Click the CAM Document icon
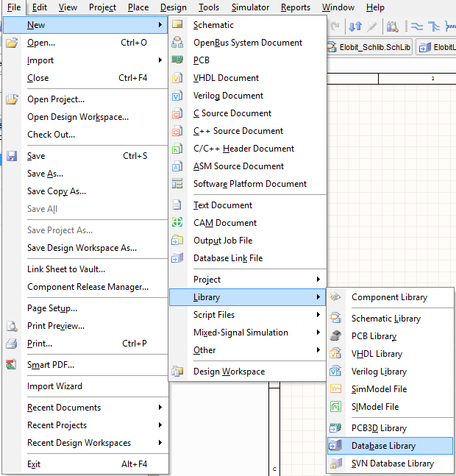The image size is (456, 476). pos(177,223)
